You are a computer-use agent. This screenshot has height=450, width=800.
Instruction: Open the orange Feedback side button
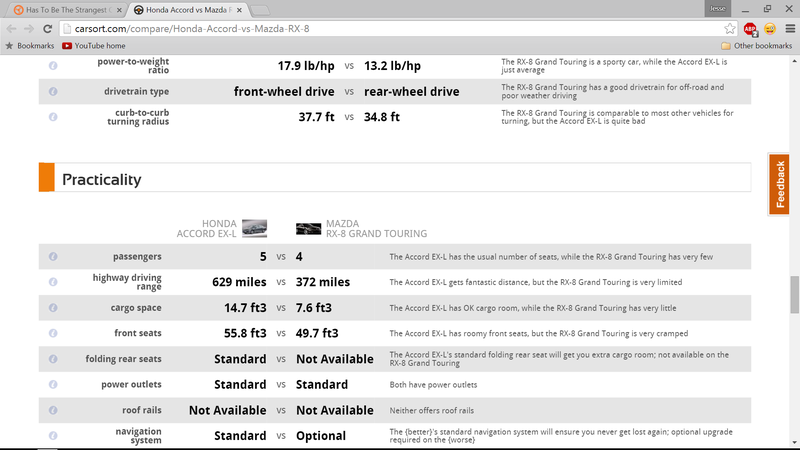[779, 184]
